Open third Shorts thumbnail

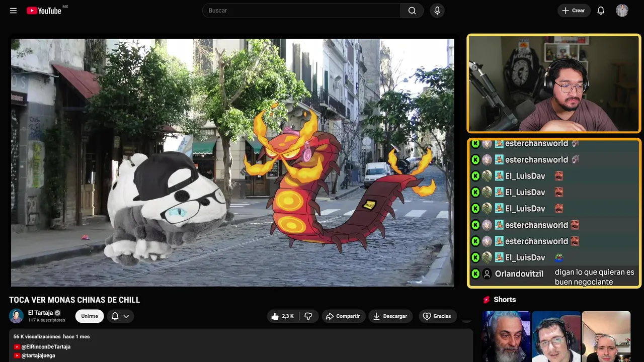(606, 336)
